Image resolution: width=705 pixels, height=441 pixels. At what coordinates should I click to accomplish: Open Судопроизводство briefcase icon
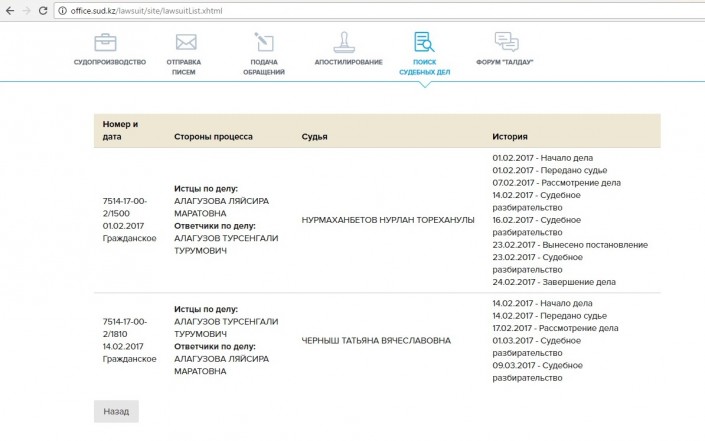coord(105,42)
